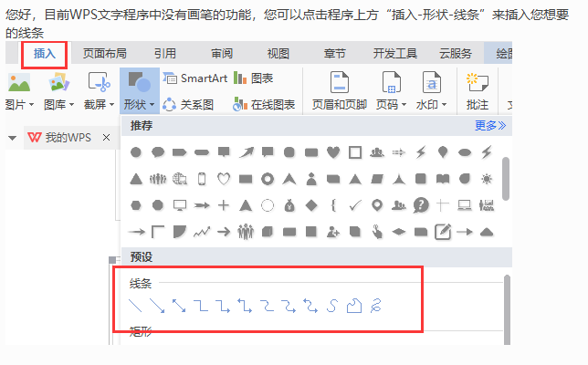Choose the sun shape
588x365 pixels.
[487, 179]
